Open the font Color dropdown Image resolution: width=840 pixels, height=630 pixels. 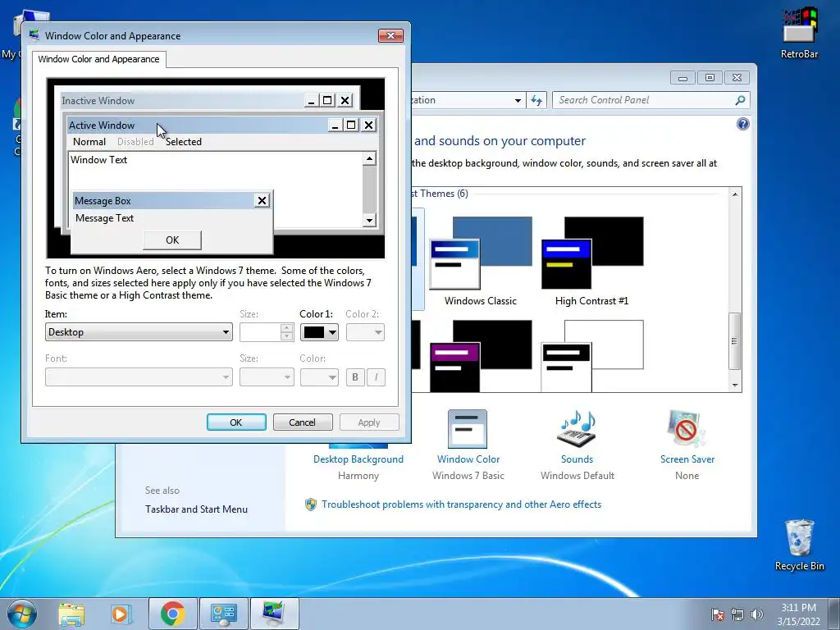pyautogui.click(x=319, y=377)
